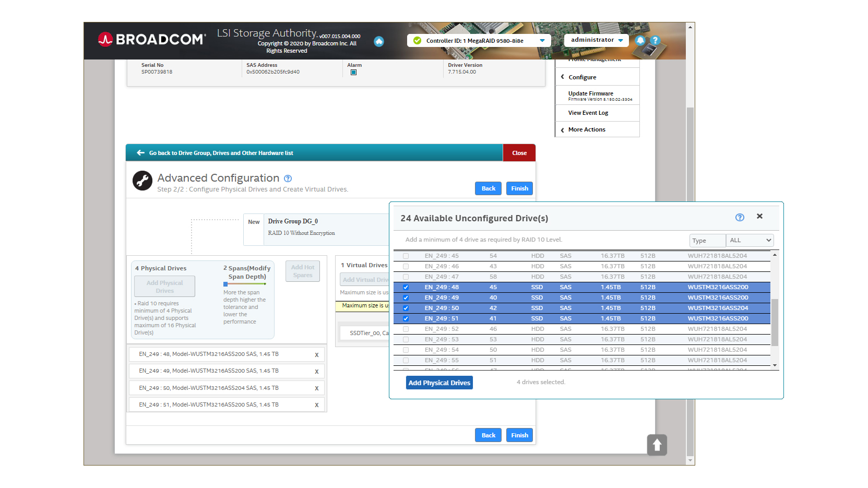Expand the More Actions chevron
Image resolution: width=868 pixels, height=488 pixels.
(x=562, y=130)
